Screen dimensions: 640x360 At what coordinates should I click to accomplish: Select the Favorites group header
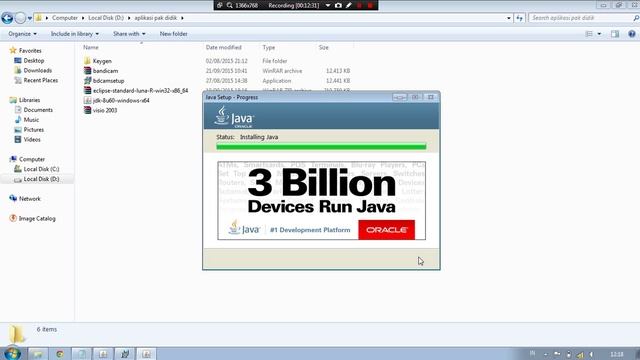25,51
